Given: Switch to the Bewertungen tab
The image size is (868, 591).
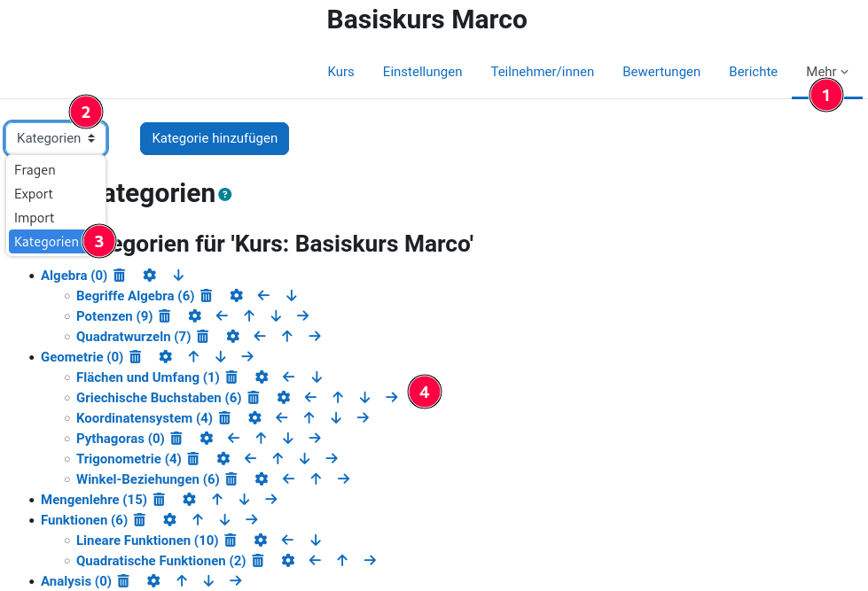Looking at the screenshot, I should pyautogui.click(x=661, y=72).
